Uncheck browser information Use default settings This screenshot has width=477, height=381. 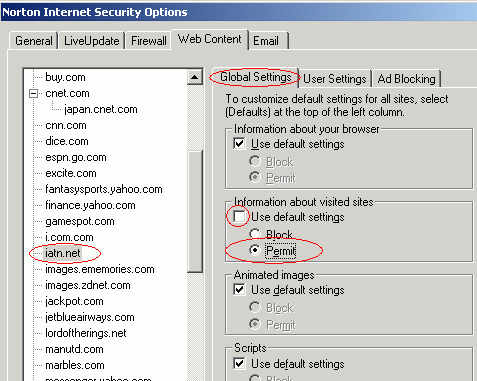pyautogui.click(x=239, y=144)
